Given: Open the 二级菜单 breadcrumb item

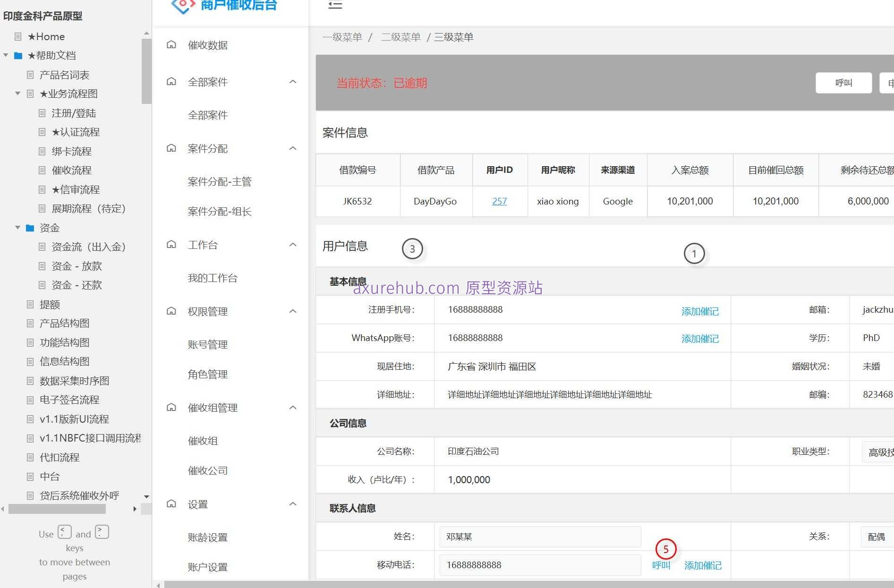Looking at the screenshot, I should pyautogui.click(x=401, y=37).
